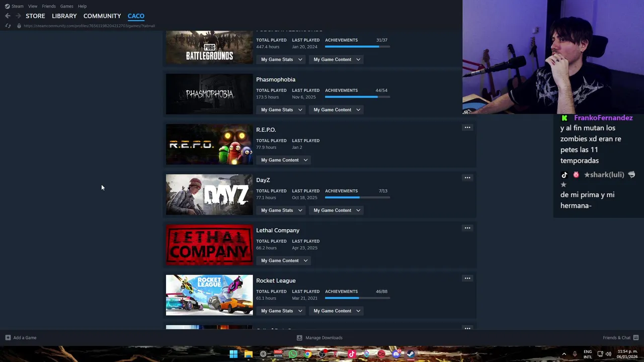
Task: Click the Phasmophobia game thumbnail
Action: [209, 94]
